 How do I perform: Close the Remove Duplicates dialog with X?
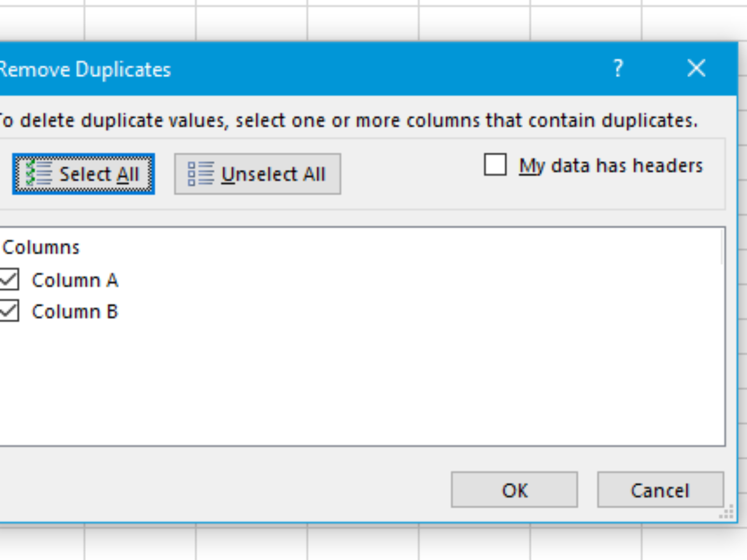(x=696, y=68)
